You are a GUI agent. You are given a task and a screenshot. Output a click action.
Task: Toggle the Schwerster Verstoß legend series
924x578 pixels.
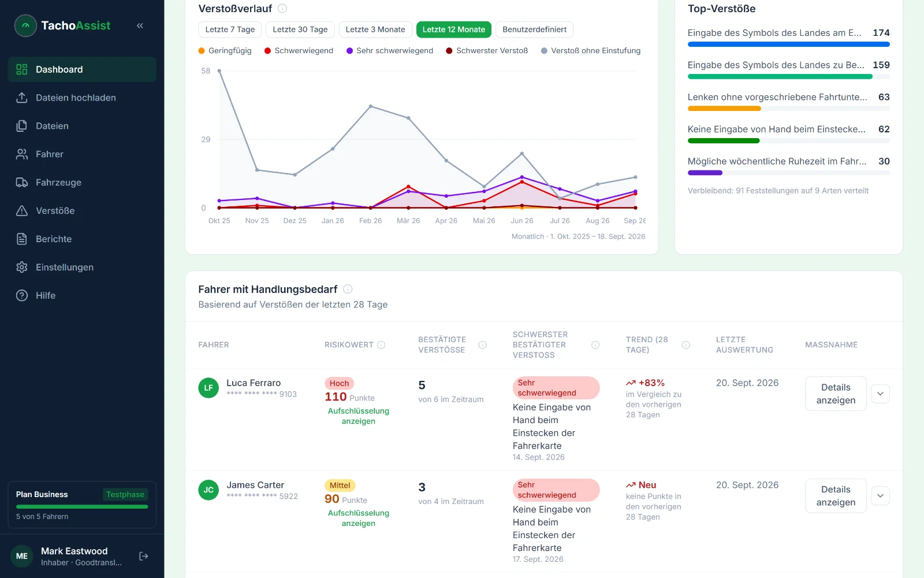(x=487, y=51)
